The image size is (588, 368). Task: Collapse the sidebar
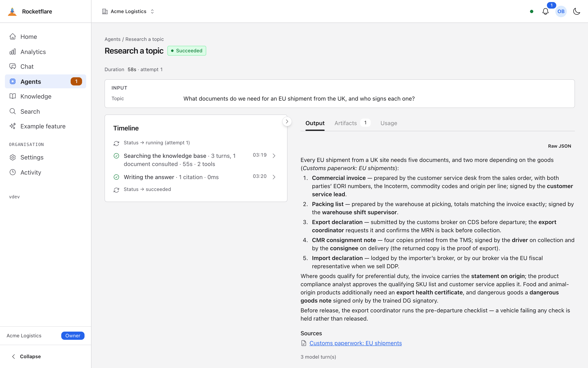click(x=26, y=356)
